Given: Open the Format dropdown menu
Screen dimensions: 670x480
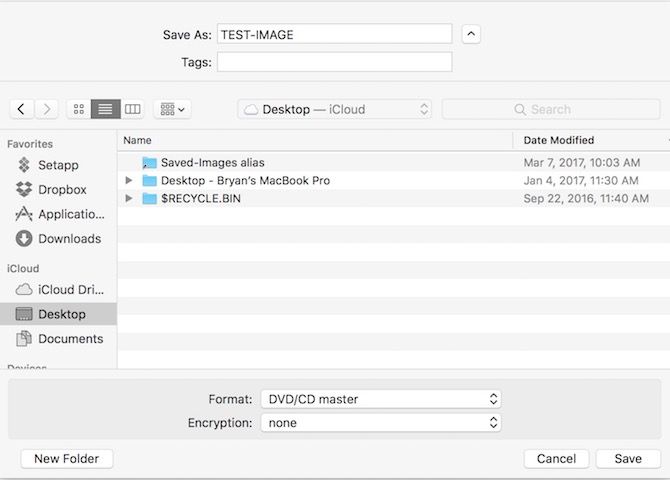Looking at the screenshot, I should click(380, 399).
